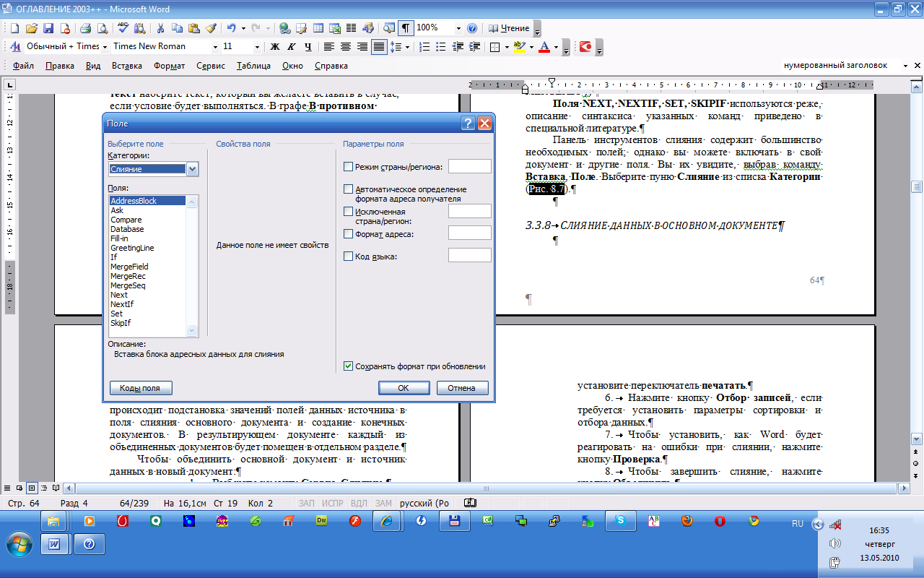
Task: Activate the Format Painter brush
Action: click(x=211, y=28)
